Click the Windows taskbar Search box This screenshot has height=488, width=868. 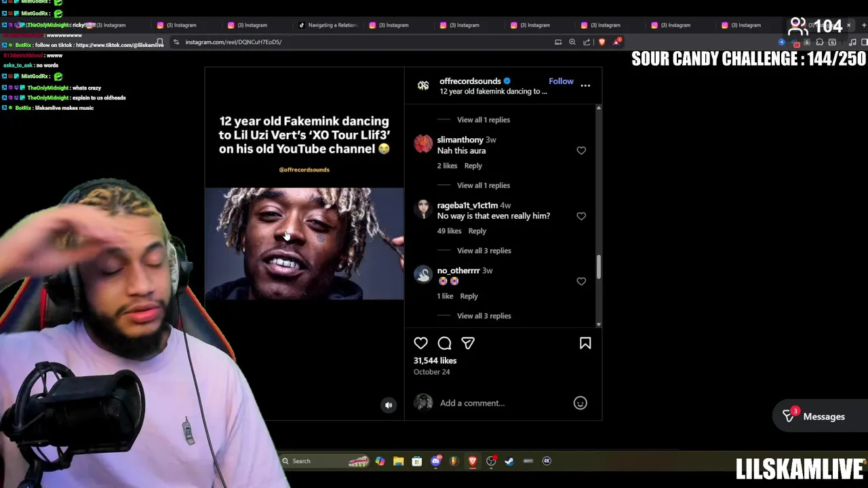pyautogui.click(x=325, y=461)
